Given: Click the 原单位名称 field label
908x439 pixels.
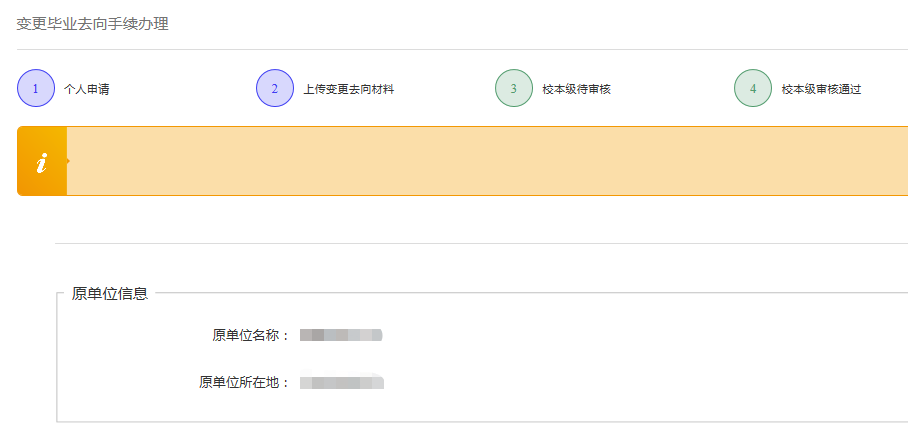Looking at the screenshot, I should 250,335.
